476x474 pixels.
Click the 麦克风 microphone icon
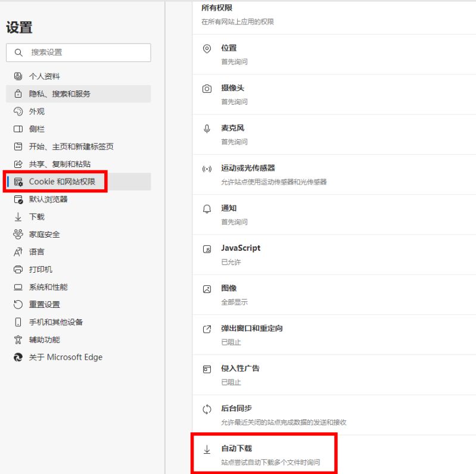click(207, 129)
